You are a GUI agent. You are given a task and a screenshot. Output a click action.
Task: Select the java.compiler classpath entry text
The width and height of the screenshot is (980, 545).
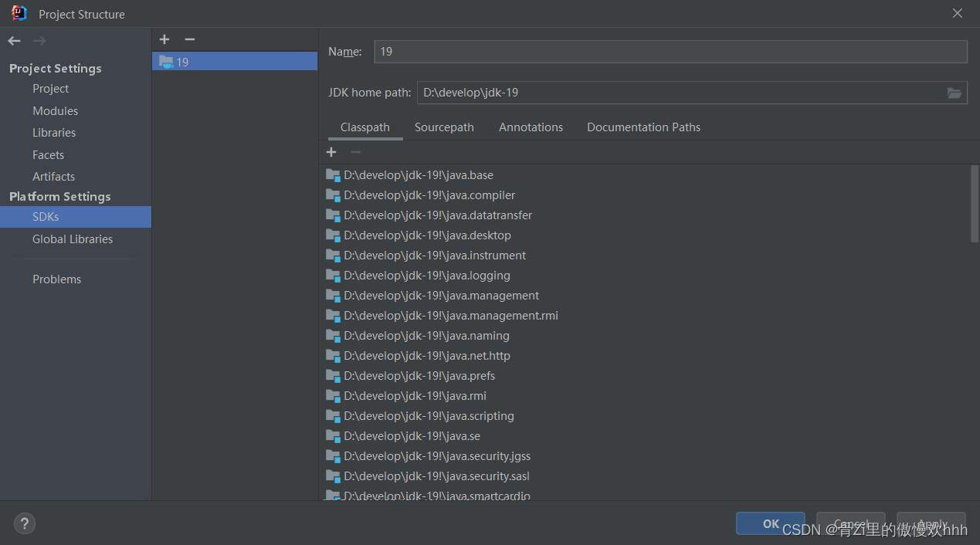pyautogui.click(x=429, y=195)
